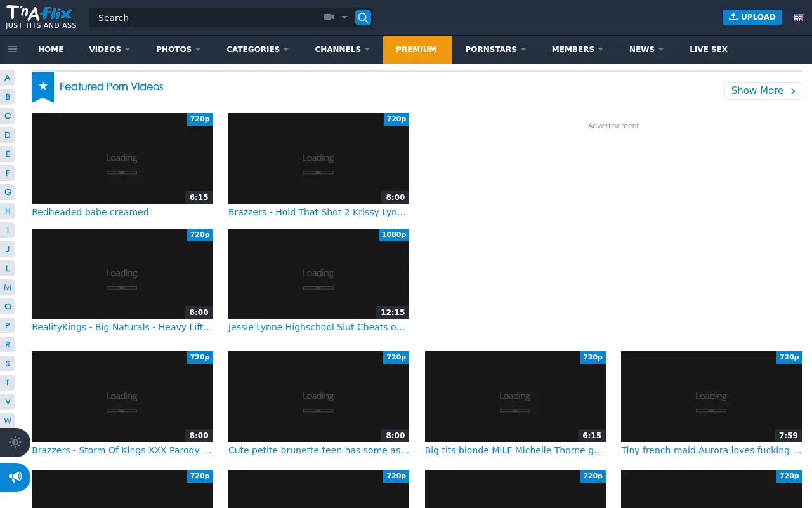Go to the HOME menu item

click(x=51, y=49)
